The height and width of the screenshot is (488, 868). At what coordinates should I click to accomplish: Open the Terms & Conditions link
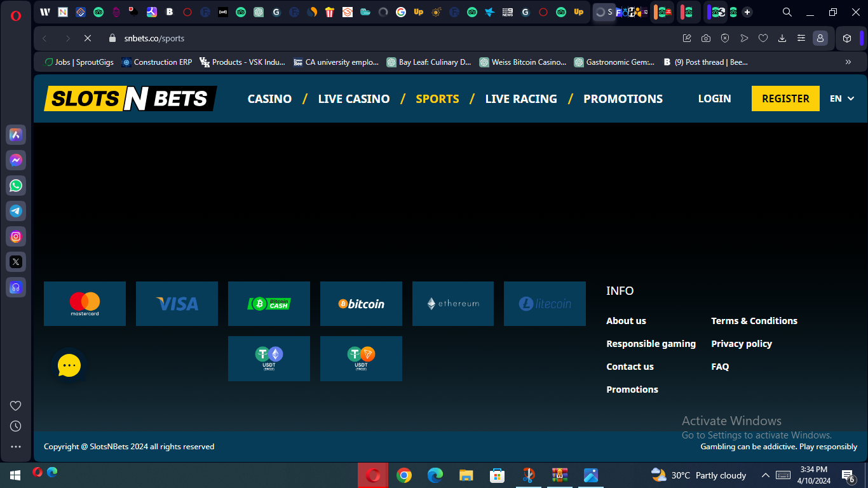point(754,321)
